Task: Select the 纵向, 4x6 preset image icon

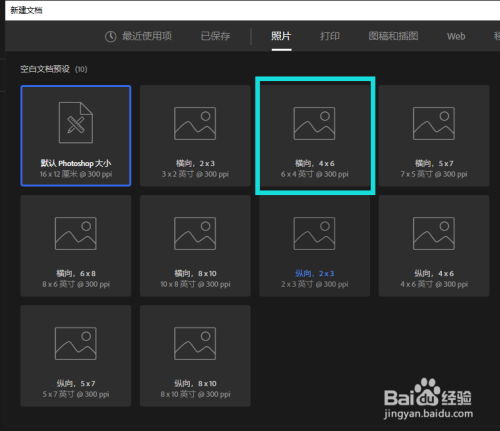Action: [434, 233]
